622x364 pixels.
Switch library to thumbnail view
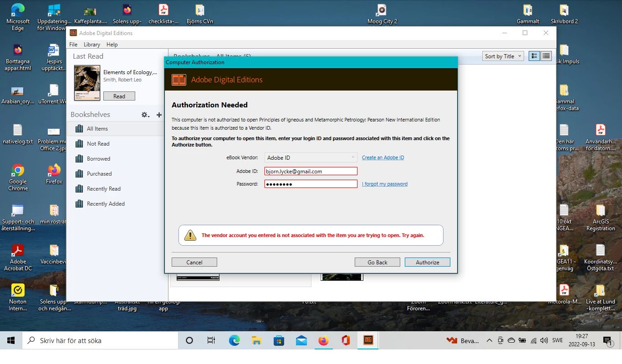coord(534,56)
